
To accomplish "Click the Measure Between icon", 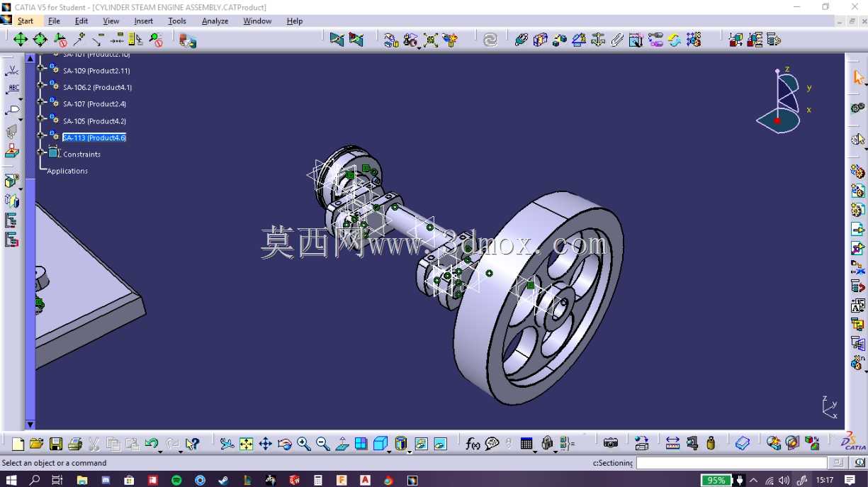I will [x=672, y=444].
